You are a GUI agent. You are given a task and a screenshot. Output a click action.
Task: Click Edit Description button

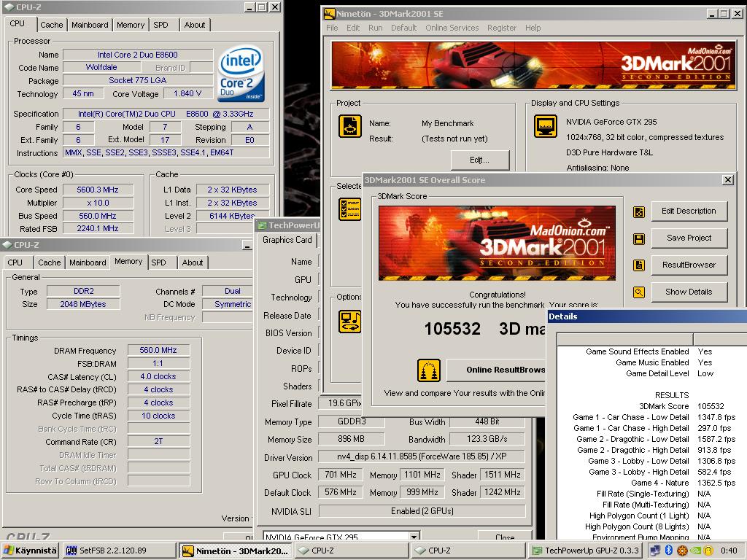pos(689,211)
